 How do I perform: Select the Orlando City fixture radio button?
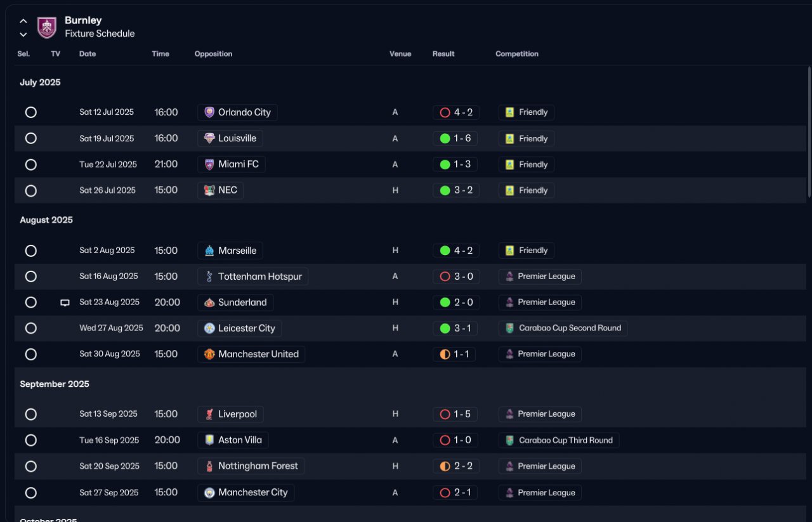click(30, 112)
